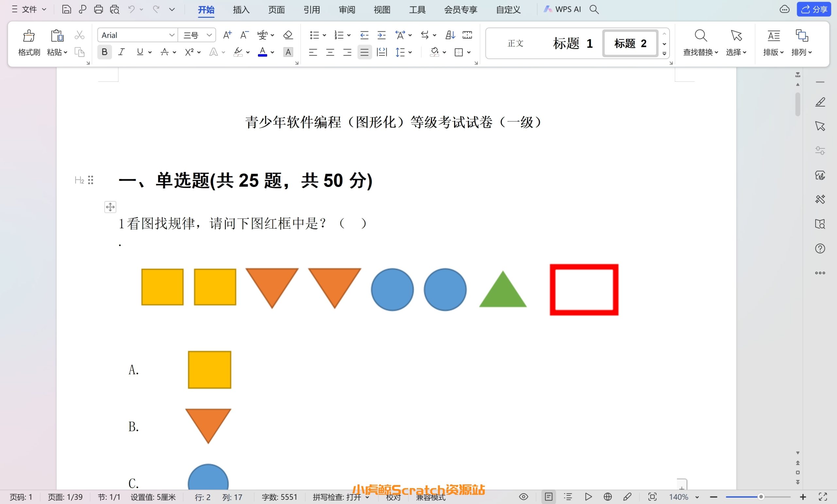Click the fullscreen icon in status bar
This screenshot has height=504, width=837.
pos(823,497)
